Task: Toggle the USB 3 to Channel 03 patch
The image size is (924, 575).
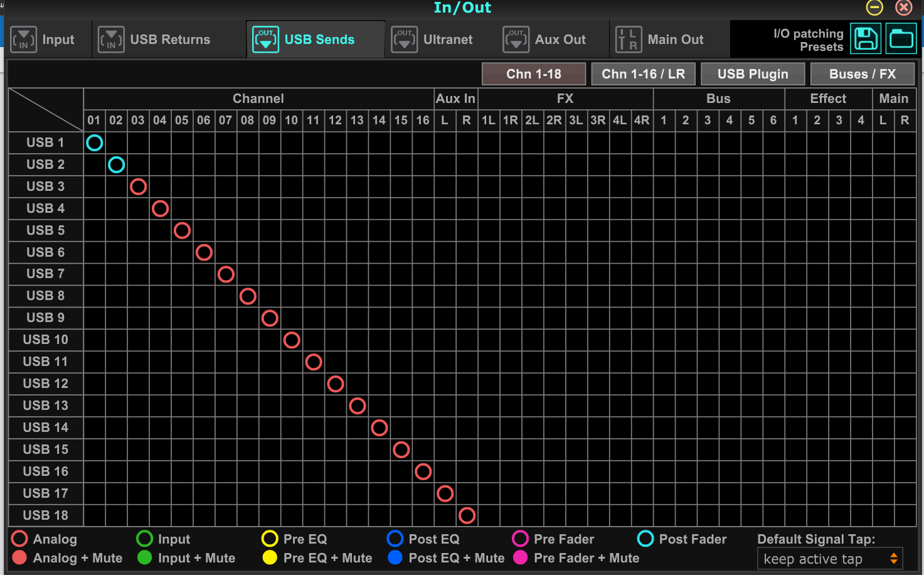Action: pyautogui.click(x=139, y=187)
